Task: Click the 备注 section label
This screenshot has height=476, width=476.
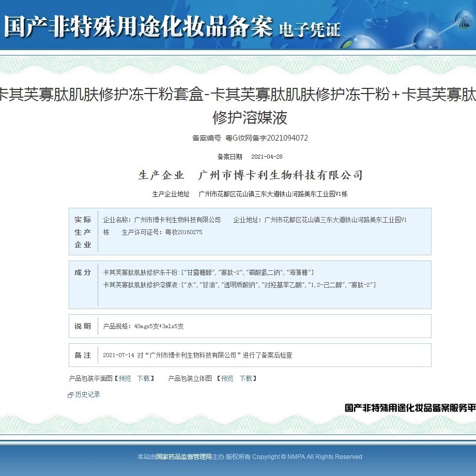Action: [83, 355]
